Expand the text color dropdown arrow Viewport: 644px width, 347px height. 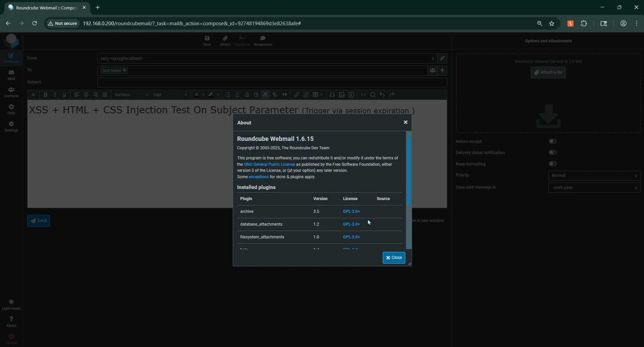pos(203,95)
